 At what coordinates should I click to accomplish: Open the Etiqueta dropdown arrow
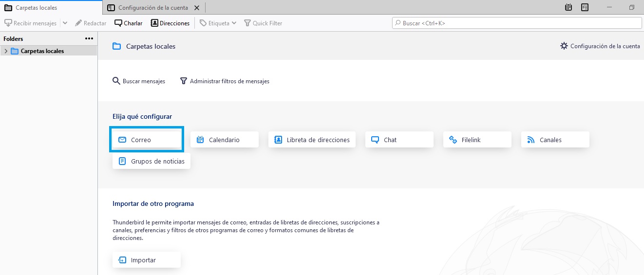[234, 23]
